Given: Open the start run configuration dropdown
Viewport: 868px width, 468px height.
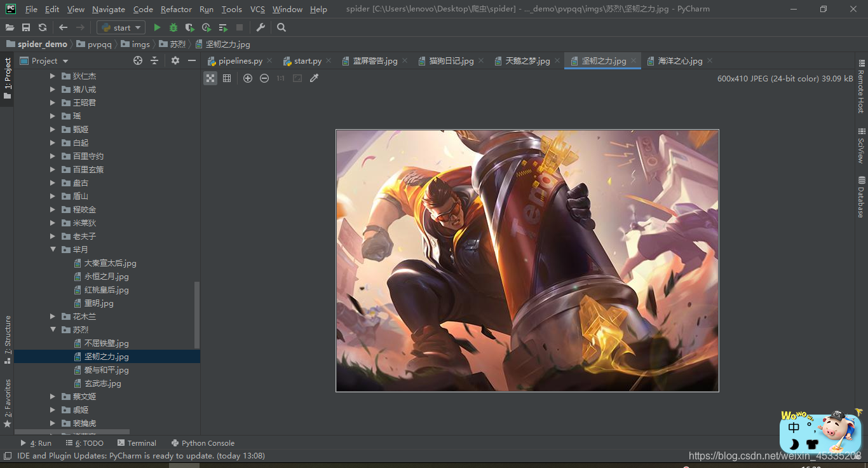Looking at the screenshot, I should pos(121,27).
